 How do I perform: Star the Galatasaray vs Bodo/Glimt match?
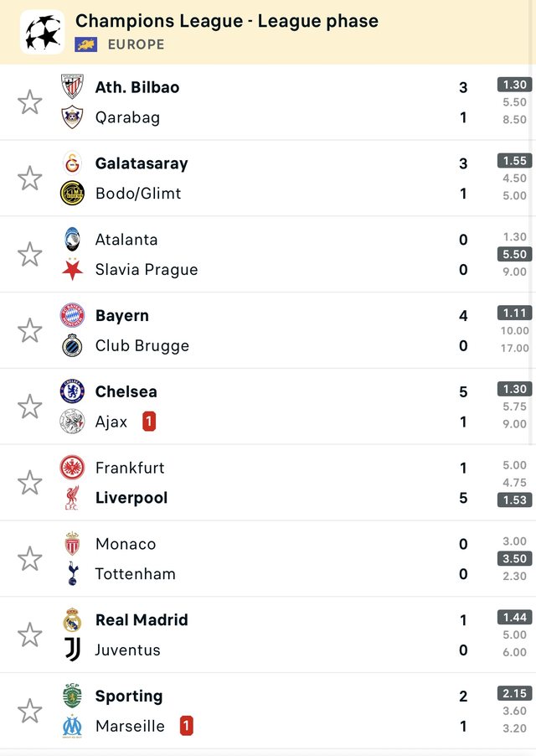point(30,178)
